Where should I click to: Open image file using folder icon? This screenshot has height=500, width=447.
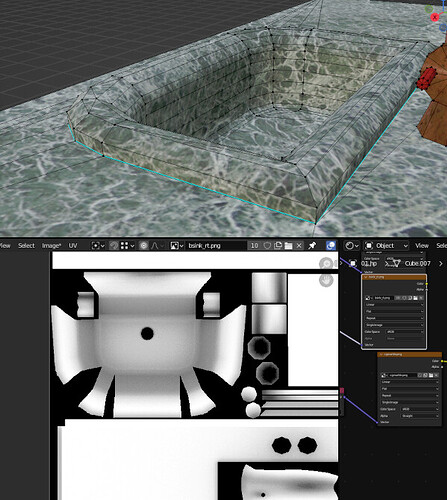[288, 246]
